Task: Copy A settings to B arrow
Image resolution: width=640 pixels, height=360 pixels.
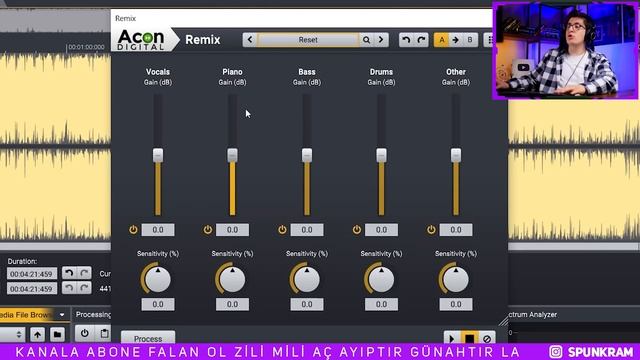Action: (x=456, y=40)
